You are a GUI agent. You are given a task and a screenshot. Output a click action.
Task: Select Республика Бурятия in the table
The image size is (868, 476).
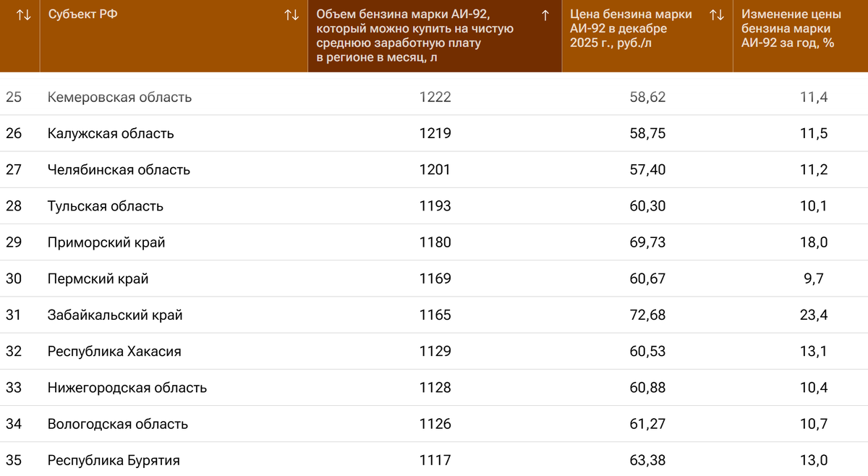click(114, 460)
